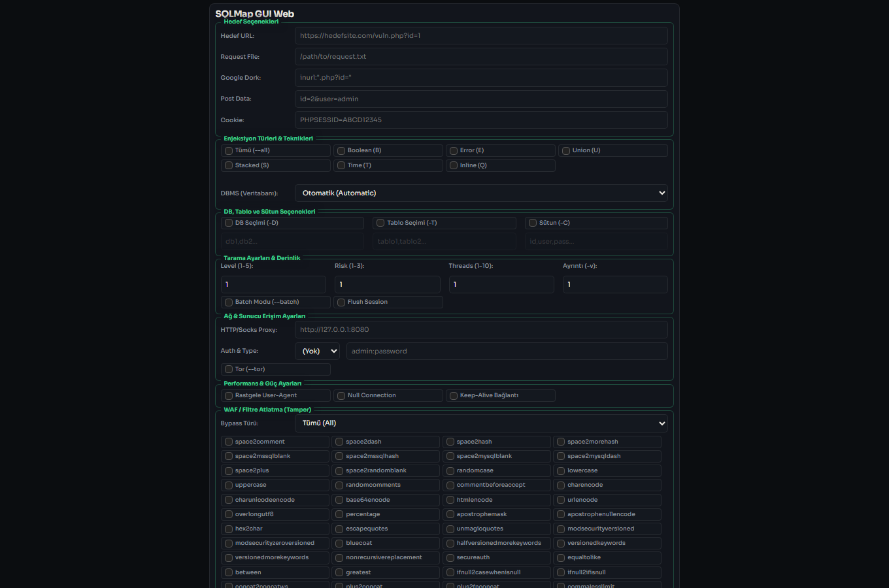Toggle the Flush Session checkbox
The height and width of the screenshot is (588, 889).
coord(341,302)
